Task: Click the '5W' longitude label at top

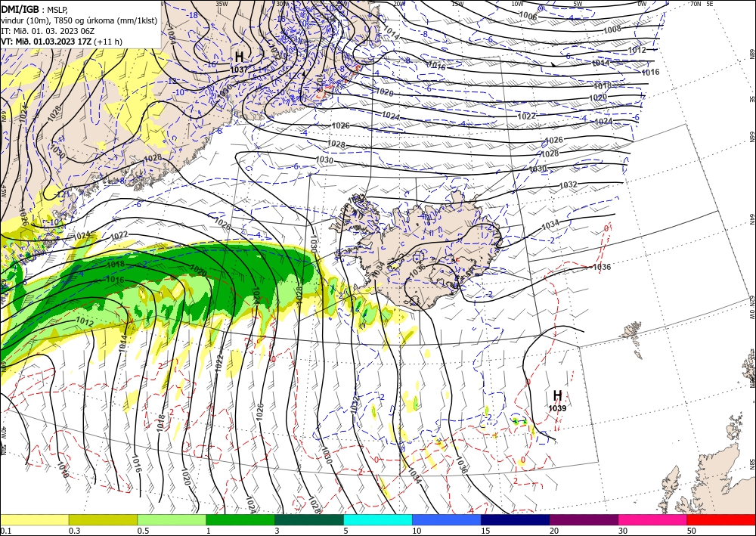Action: 578,4
